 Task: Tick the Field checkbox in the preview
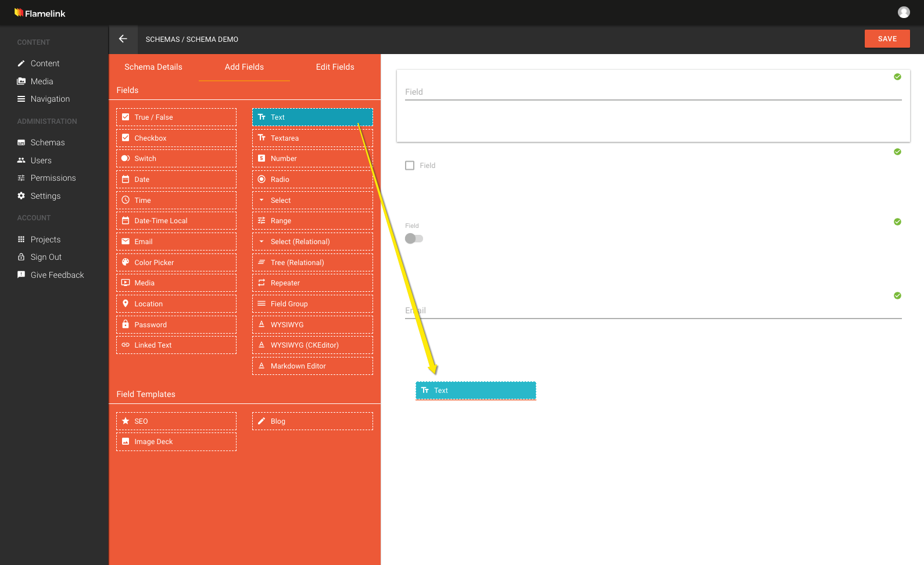coord(410,166)
